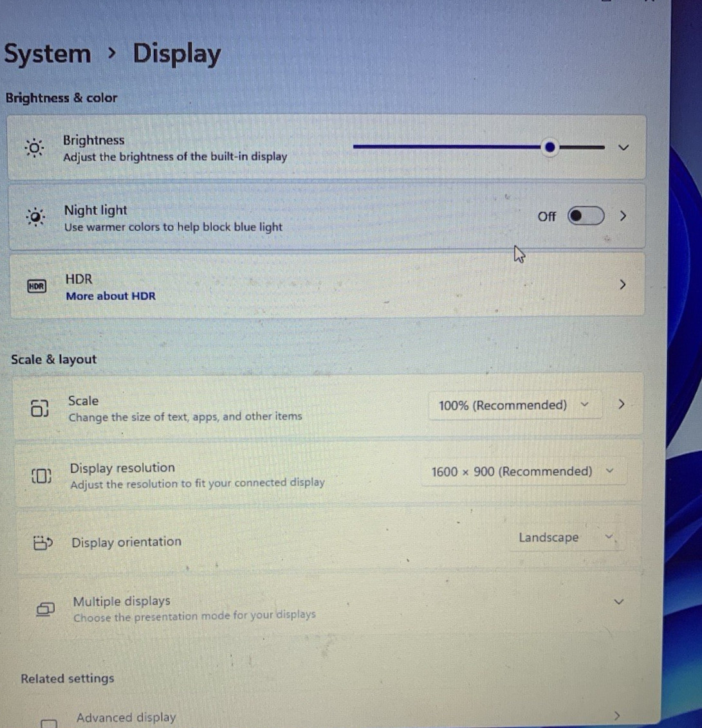Click the Display breadcrumb title

tap(177, 54)
